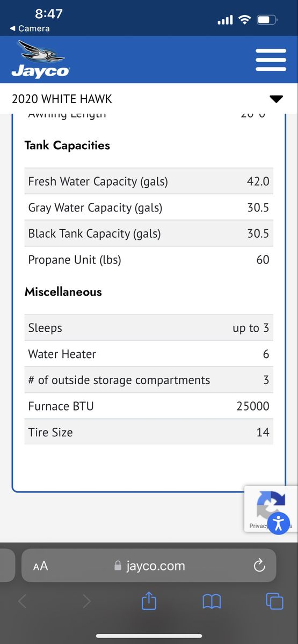Show open tabs overview
The width and height of the screenshot is (298, 644).
(274, 601)
